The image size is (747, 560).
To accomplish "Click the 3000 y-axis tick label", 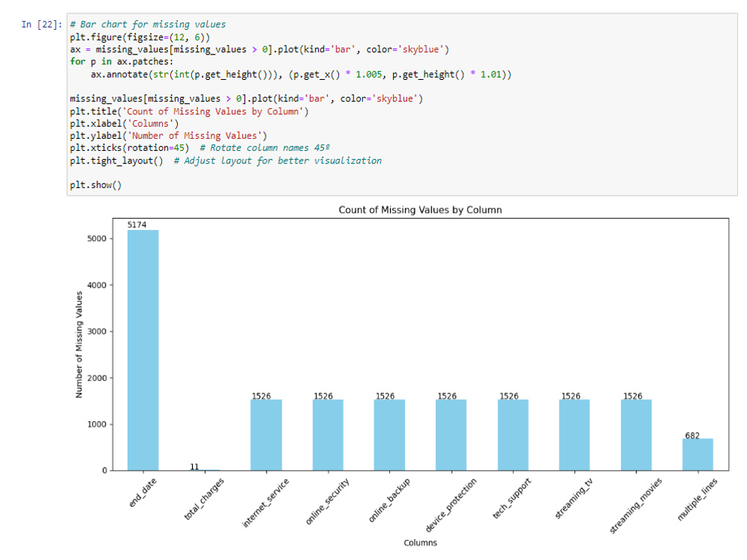I will click(96, 332).
